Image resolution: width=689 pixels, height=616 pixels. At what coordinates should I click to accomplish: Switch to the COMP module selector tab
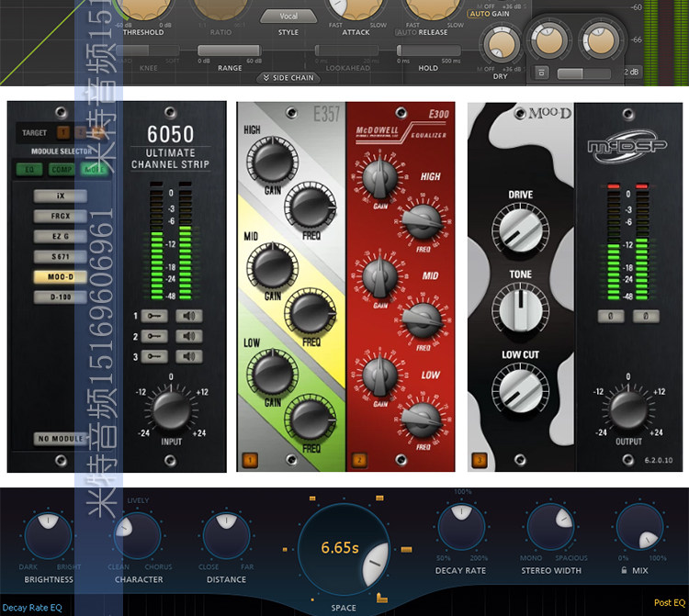(62, 170)
